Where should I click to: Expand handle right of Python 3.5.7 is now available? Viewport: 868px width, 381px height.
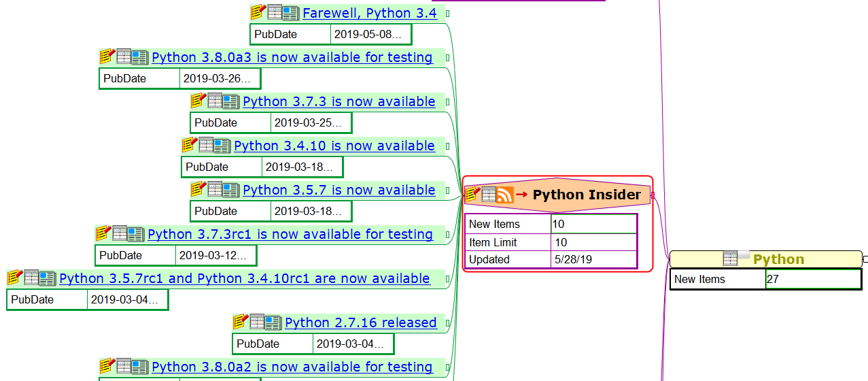pos(447,190)
